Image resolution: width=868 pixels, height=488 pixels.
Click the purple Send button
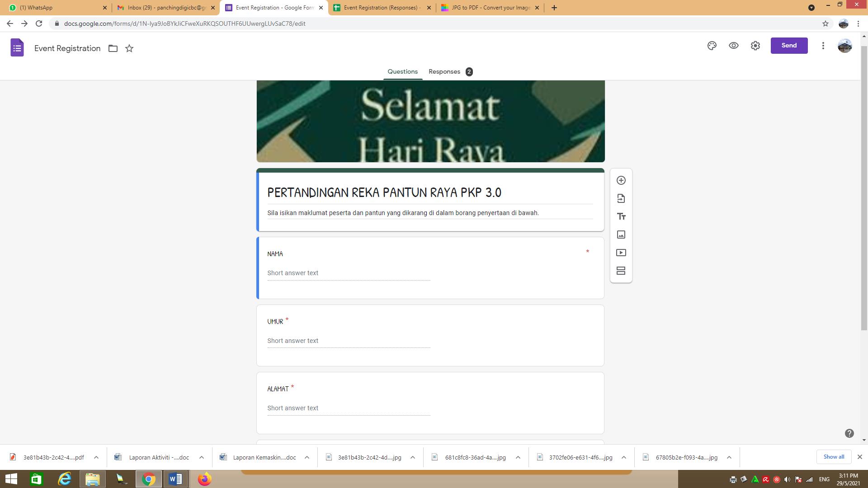pyautogui.click(x=789, y=46)
